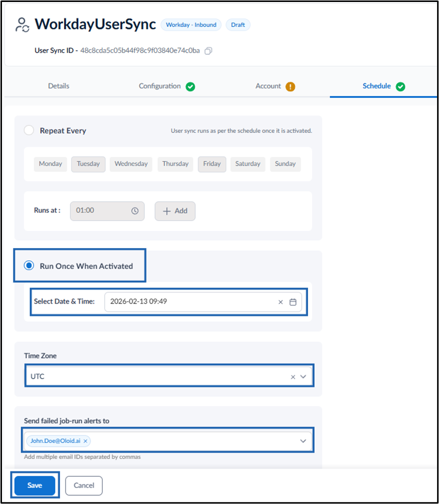Switch to the Configuration tab
The height and width of the screenshot is (504, 439).
(x=160, y=86)
